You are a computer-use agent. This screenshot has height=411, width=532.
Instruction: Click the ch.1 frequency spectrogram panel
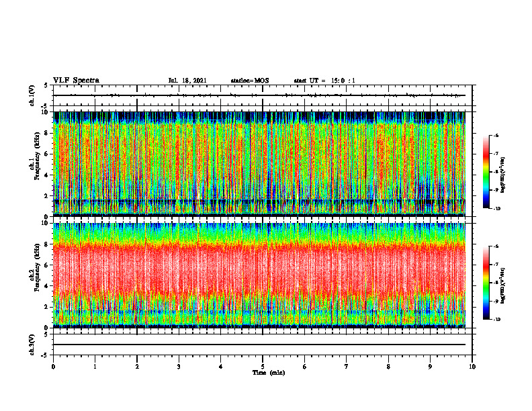(259, 164)
